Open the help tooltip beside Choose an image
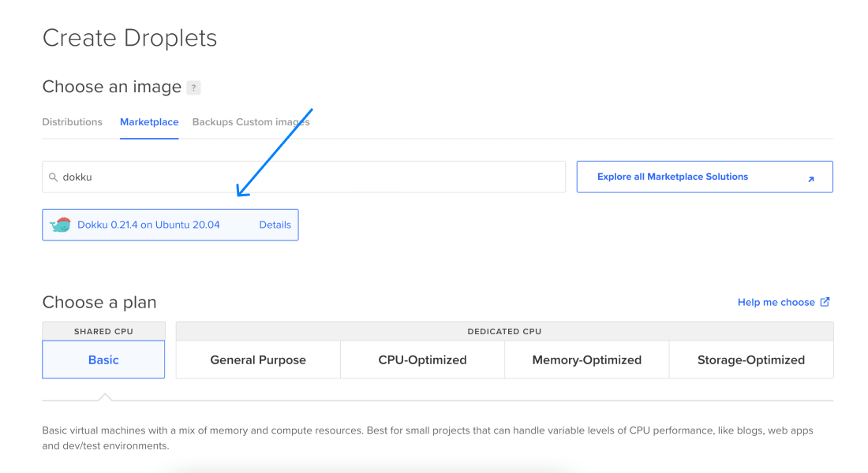Viewport: 868px width, 473px height. pos(193,88)
